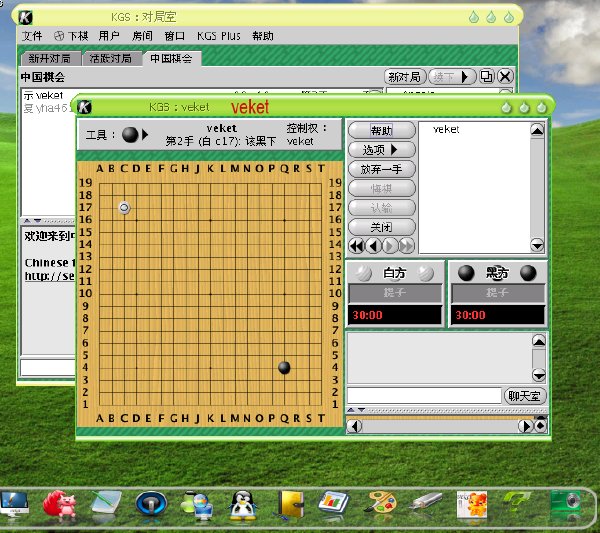Select the 中国棋会 tab
Image resolution: width=600 pixels, height=533 pixels.
click(171, 59)
